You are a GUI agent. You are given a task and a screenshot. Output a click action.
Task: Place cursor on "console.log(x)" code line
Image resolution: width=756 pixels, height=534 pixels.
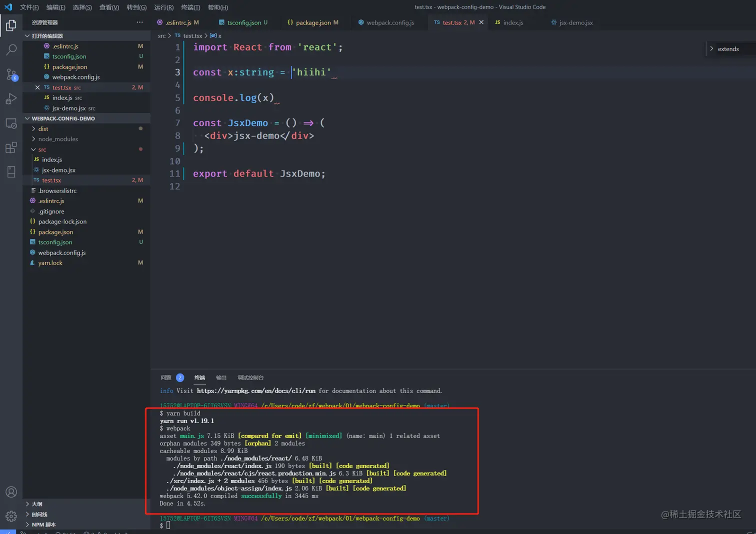click(233, 97)
